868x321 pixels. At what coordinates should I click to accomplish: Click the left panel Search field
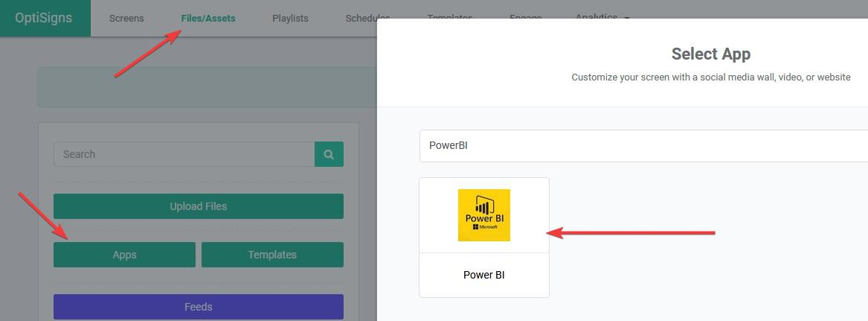point(184,154)
